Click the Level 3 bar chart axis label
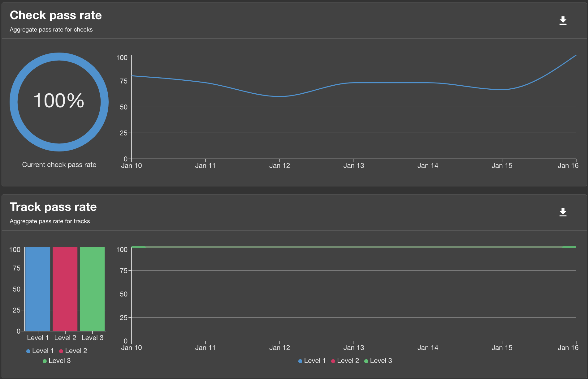Screen dimensions: 588x379 tap(92, 338)
